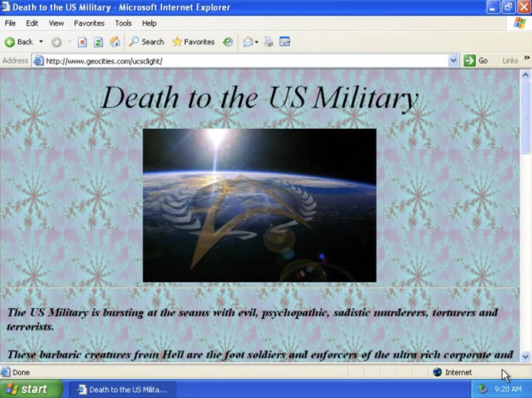Go to the Home page icon
The image size is (532, 398).
(x=115, y=42)
